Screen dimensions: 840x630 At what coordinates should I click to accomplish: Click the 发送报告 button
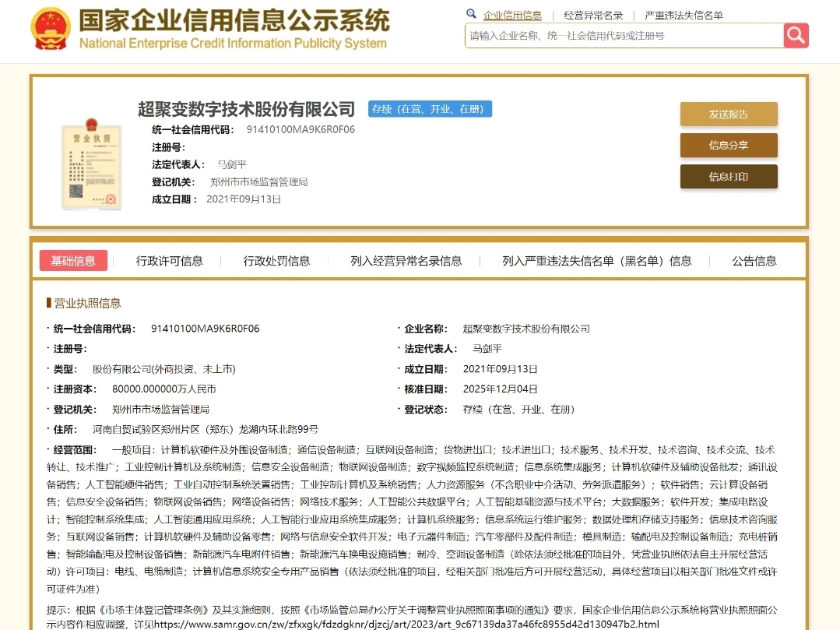(729, 114)
